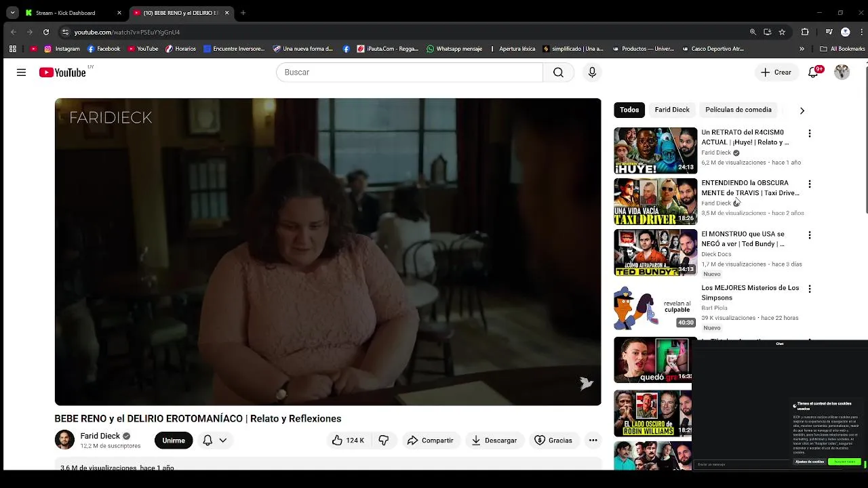Viewport: 868px width, 488px height.
Task: Click the Unirme join button
Action: [x=174, y=441]
